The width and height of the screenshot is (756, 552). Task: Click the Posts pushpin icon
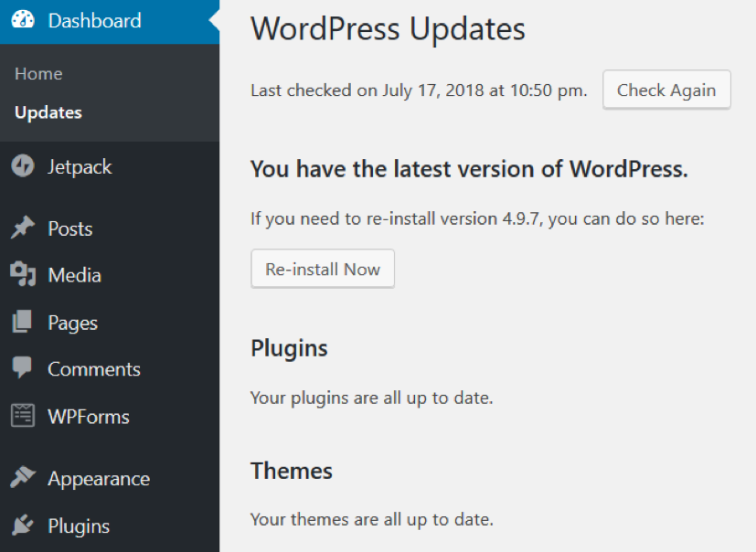tap(23, 228)
